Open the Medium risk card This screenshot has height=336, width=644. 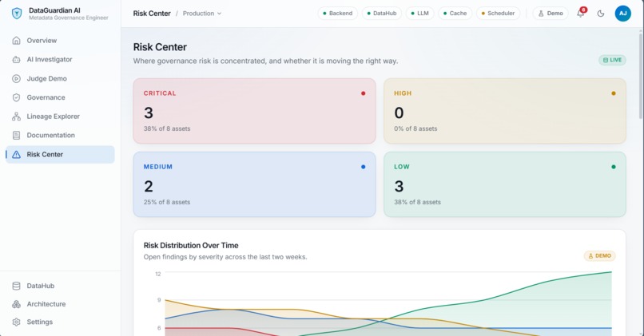click(x=254, y=184)
